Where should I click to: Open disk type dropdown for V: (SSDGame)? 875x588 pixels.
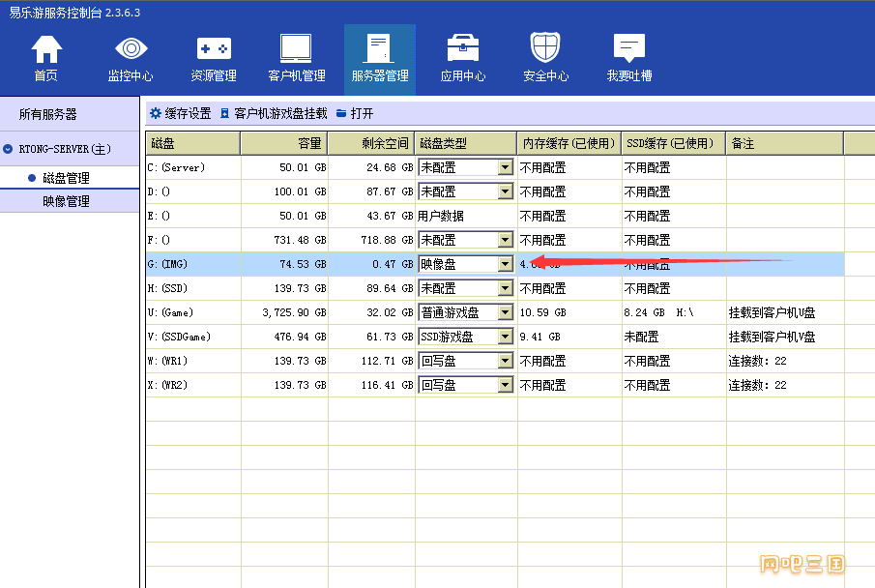(505, 337)
